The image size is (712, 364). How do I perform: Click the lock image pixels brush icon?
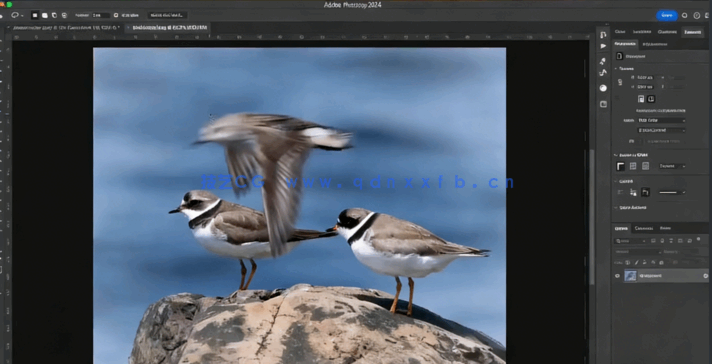click(x=636, y=262)
